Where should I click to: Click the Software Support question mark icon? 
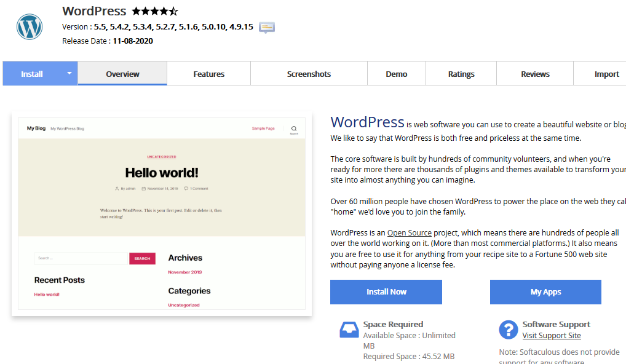tap(508, 330)
